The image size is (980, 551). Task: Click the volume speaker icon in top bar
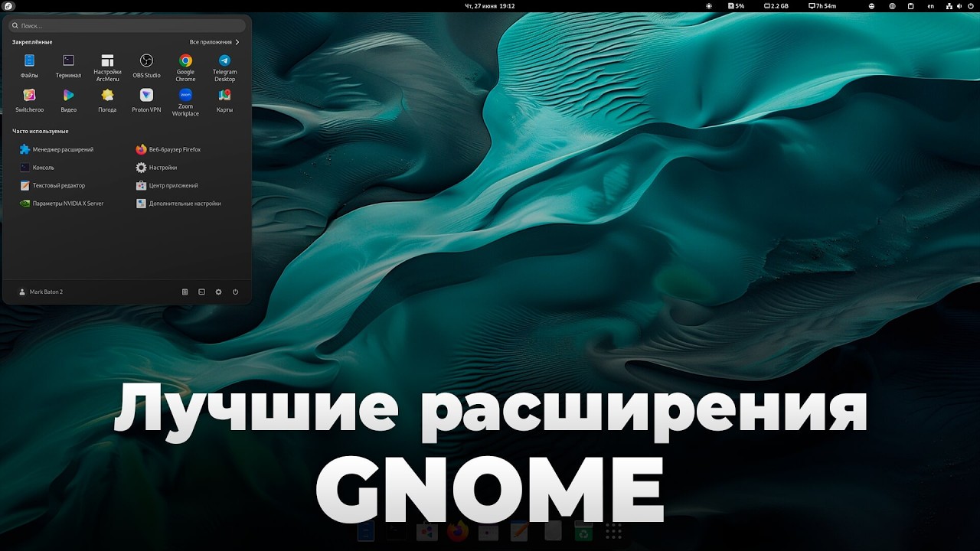pyautogui.click(x=959, y=6)
